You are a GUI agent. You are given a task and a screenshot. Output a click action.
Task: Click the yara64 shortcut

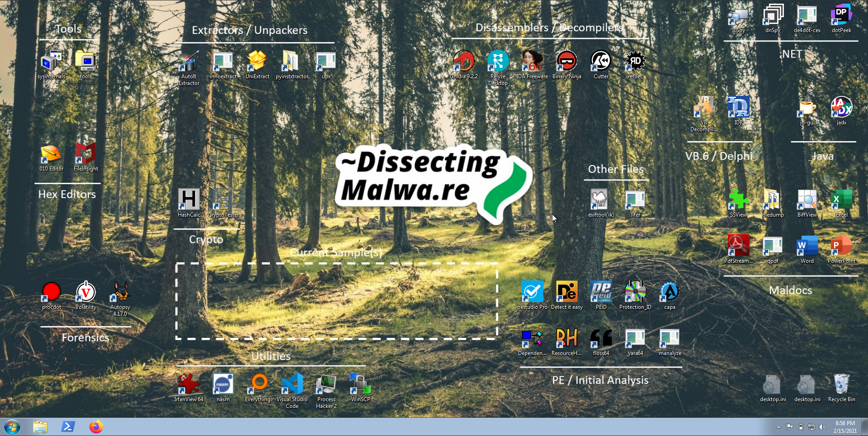tap(635, 341)
